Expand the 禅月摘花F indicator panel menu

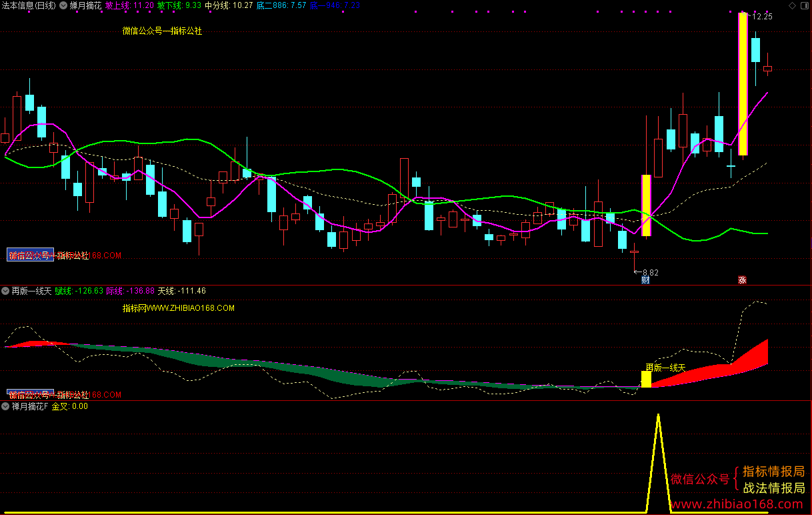coord(5,406)
